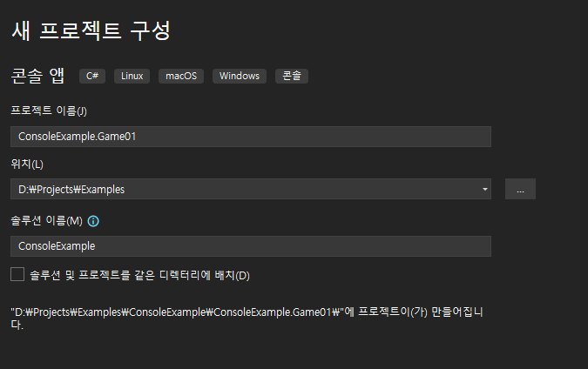
Task: Click the C# tag
Action: (92, 76)
